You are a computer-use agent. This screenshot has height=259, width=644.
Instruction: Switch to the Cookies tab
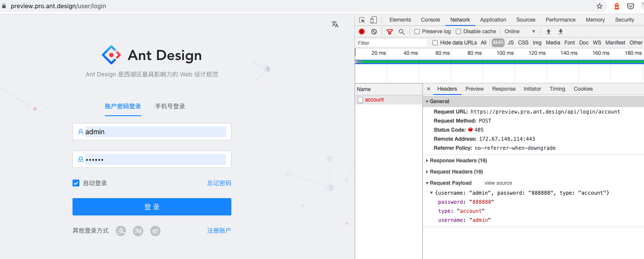coord(583,89)
